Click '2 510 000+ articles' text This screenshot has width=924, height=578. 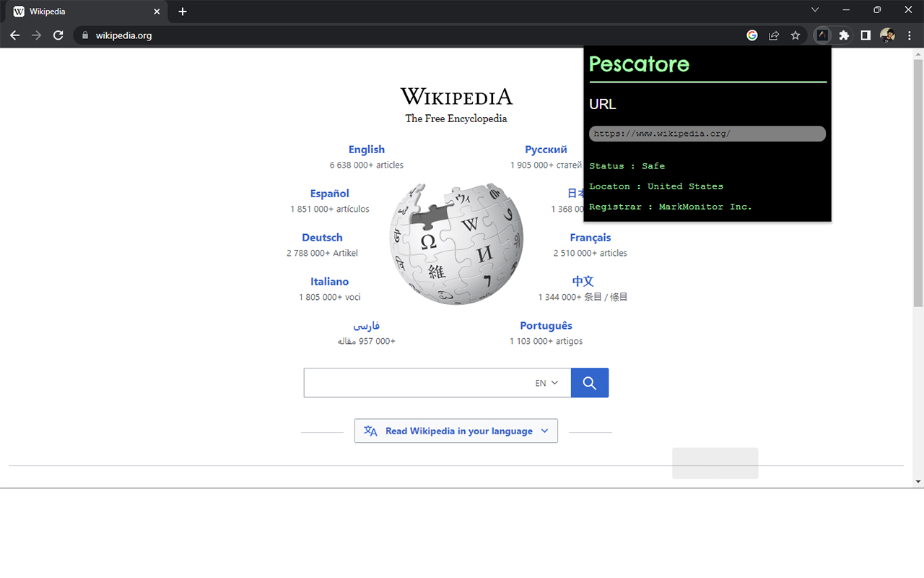coord(590,254)
